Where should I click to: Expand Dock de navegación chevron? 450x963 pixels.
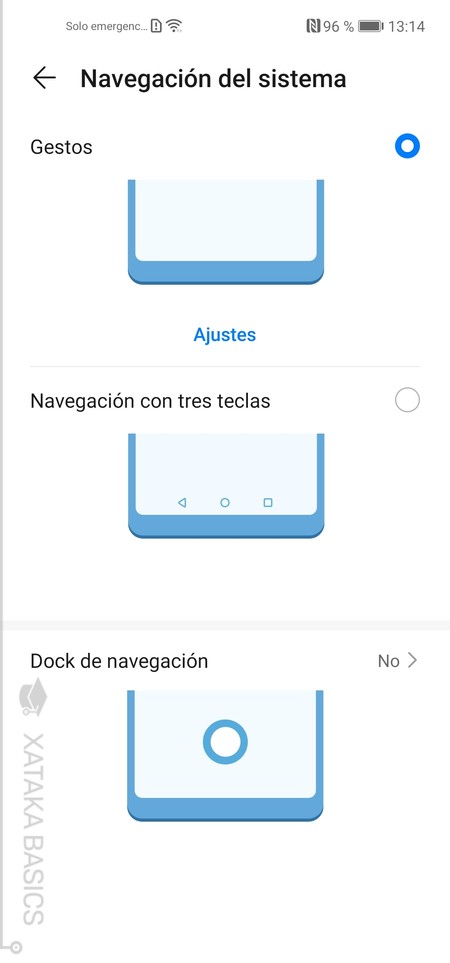point(413,661)
